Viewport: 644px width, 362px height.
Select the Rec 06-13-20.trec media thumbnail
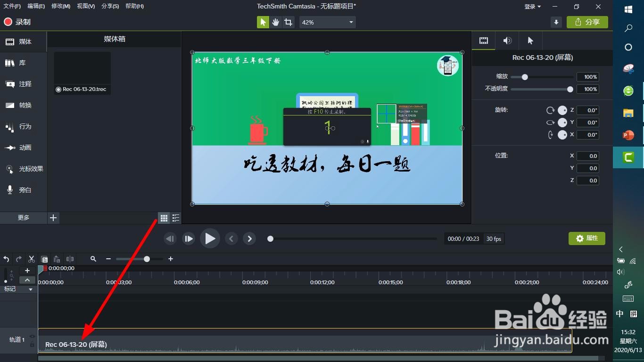click(x=83, y=73)
